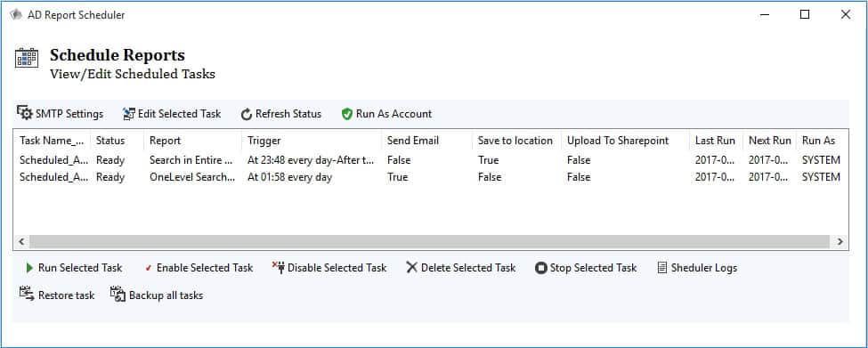Viewport: 868px width, 348px height.
Task: Click the Refresh Status circular arrow icon
Action: [247, 114]
